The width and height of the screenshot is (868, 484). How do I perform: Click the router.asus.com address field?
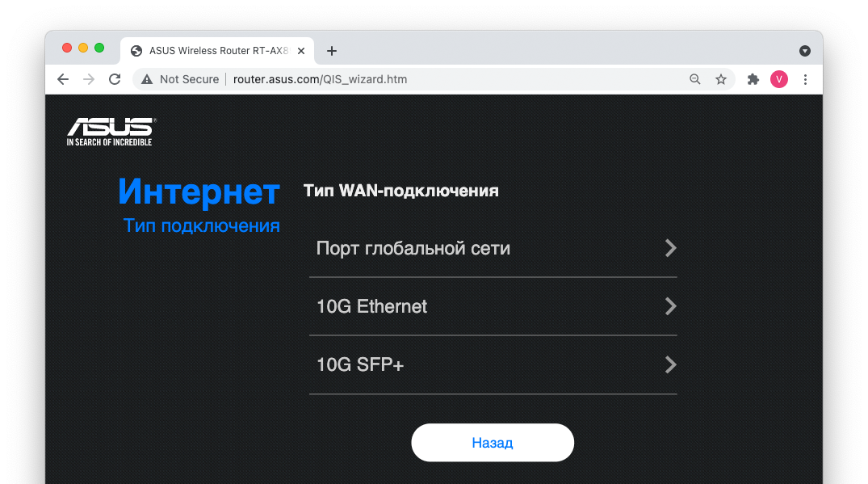pyautogui.click(x=320, y=79)
